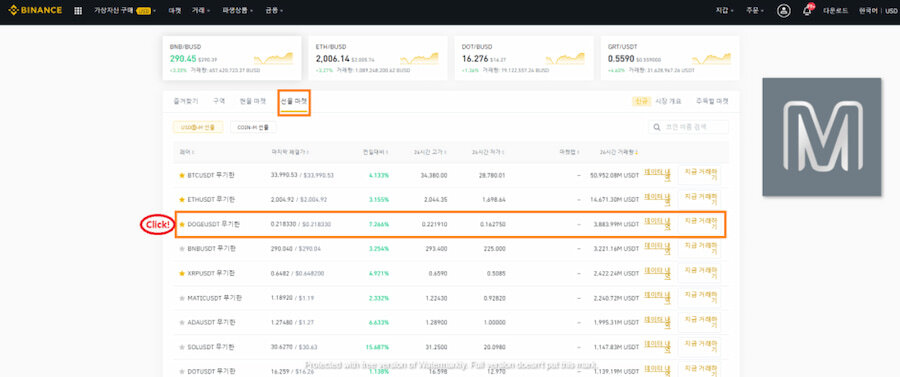Image resolution: width=900 pixels, height=377 pixels.
Task: Click 지금 거래하기 for DOGEUSDT
Action: [x=699, y=224]
